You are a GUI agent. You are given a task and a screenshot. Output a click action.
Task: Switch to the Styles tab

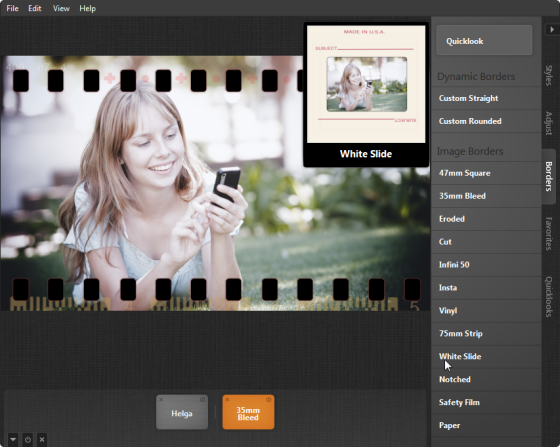click(x=549, y=75)
